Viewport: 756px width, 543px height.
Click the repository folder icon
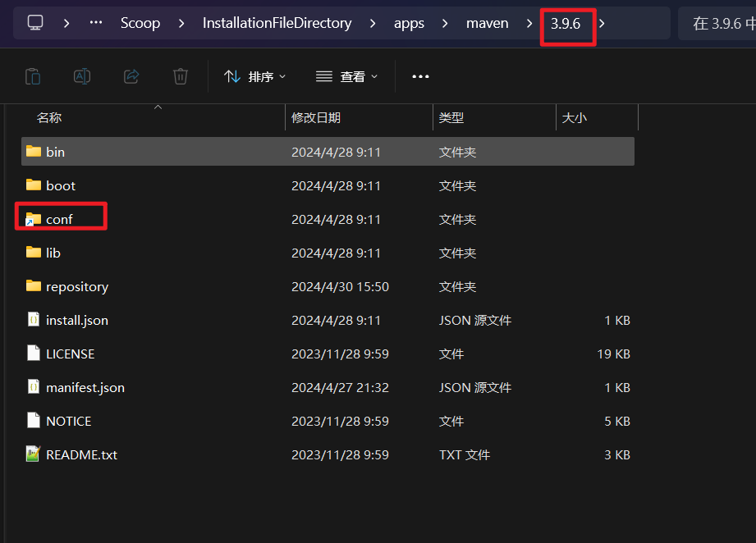point(34,285)
